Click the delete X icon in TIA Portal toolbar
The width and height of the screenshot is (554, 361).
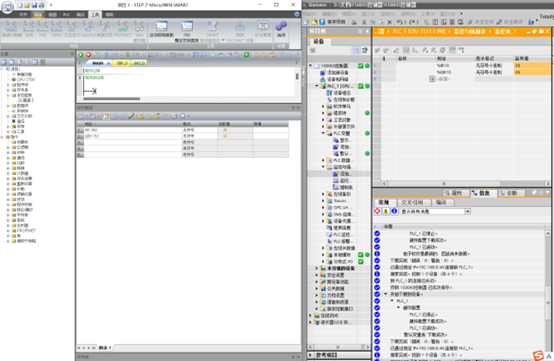389,22
